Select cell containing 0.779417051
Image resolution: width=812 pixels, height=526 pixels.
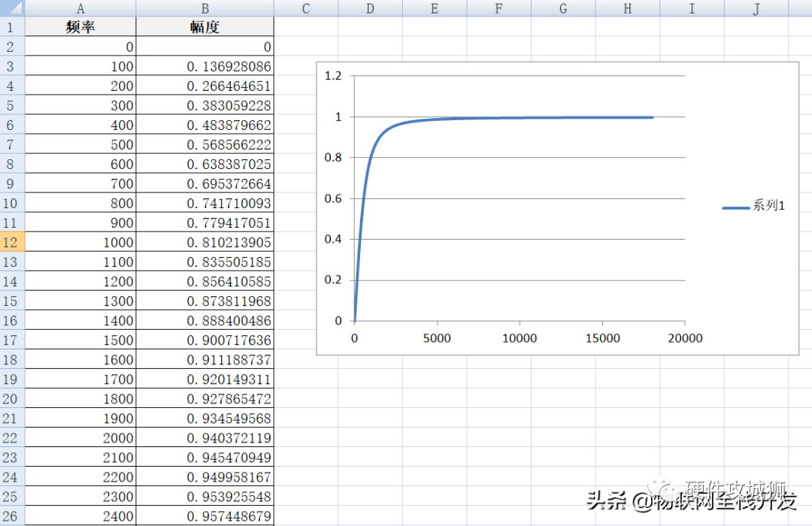pyautogui.click(x=205, y=222)
